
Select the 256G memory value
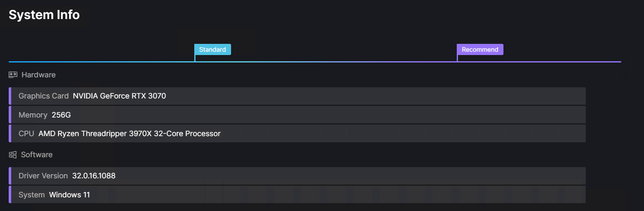(61, 115)
